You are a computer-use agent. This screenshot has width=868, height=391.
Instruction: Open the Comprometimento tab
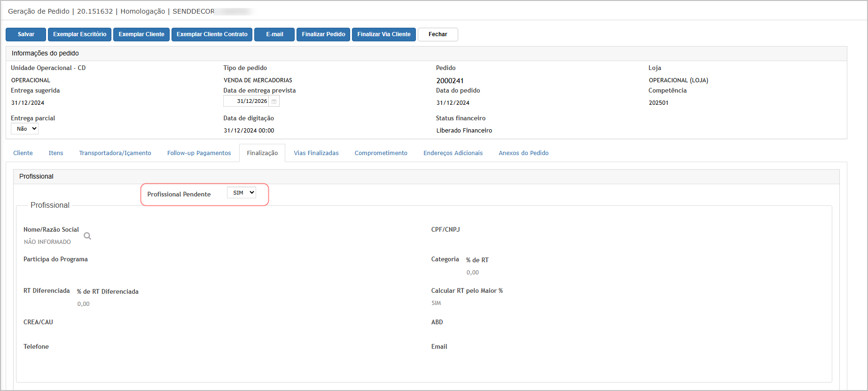381,153
